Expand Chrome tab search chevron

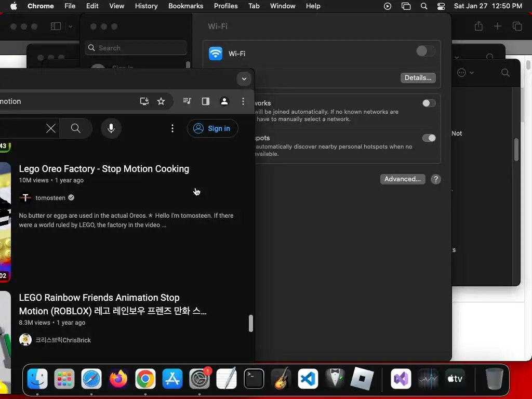pyautogui.click(x=244, y=79)
